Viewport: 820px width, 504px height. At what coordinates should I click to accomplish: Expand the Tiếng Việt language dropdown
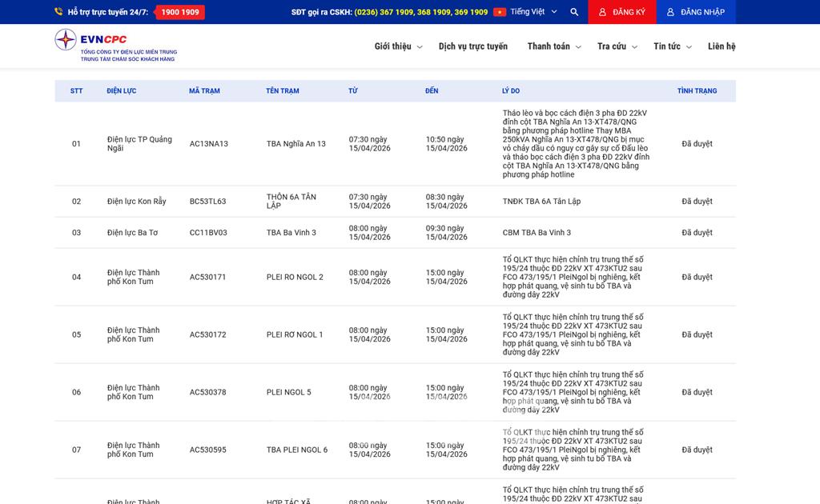point(533,12)
